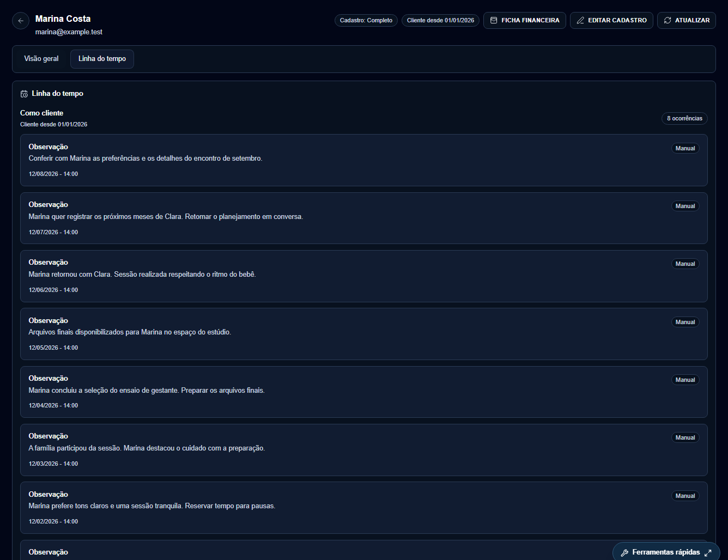Click the Como cliente section heading
This screenshot has width=728, height=560.
(x=42, y=113)
